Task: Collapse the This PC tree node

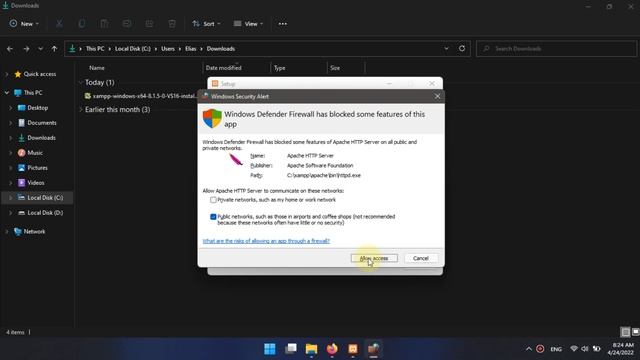Action: point(7,93)
